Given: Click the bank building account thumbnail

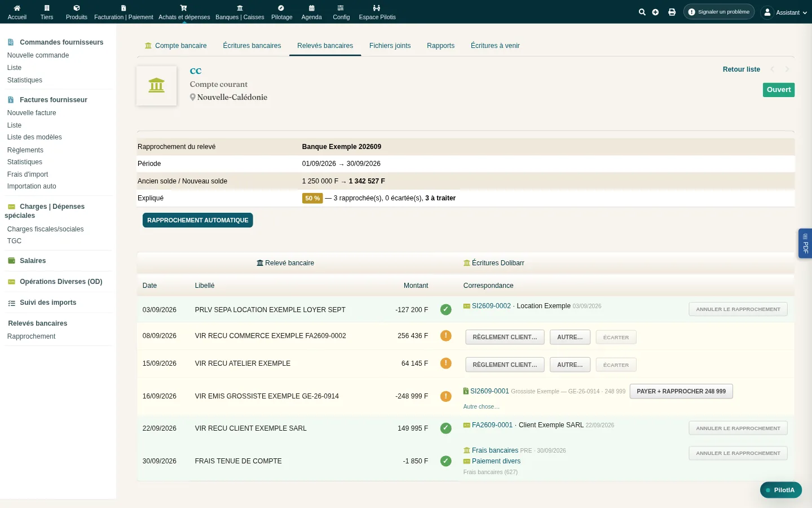Looking at the screenshot, I should 156,86.
